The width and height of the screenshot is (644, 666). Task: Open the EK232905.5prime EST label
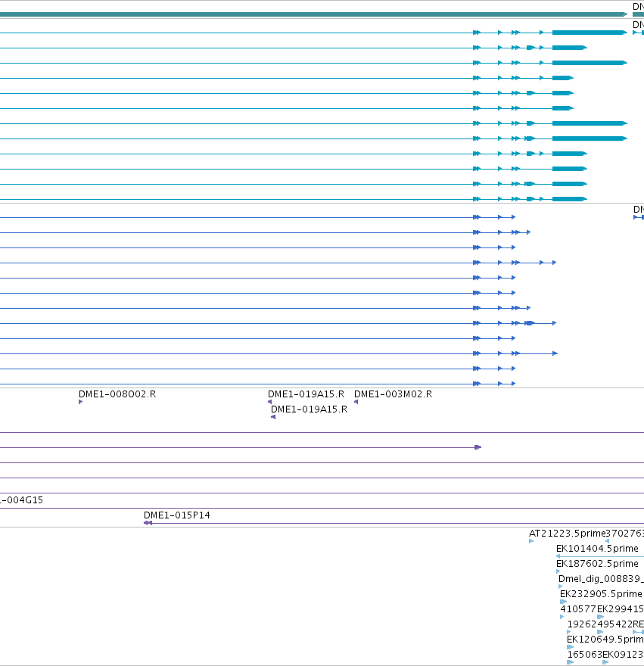601,594
